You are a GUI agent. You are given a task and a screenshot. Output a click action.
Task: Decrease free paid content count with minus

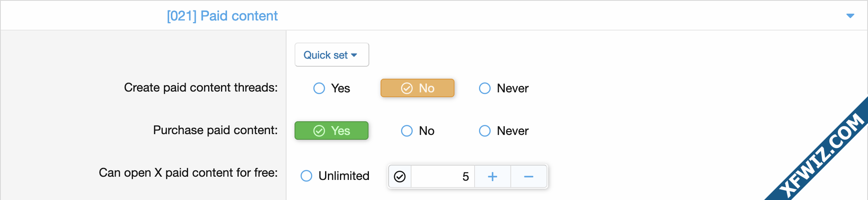click(529, 176)
